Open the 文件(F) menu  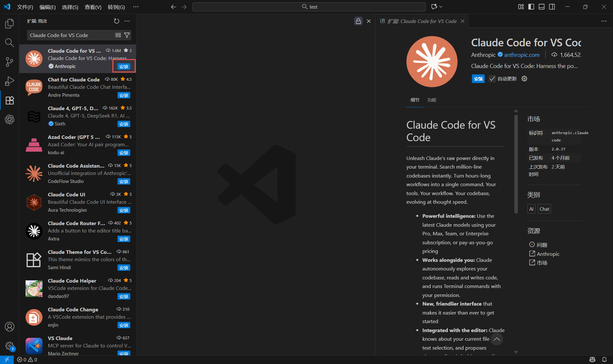25,7
